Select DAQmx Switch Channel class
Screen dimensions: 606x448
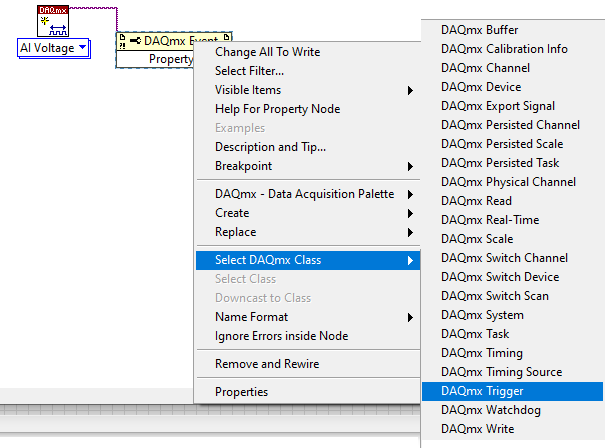pyautogui.click(x=512, y=257)
